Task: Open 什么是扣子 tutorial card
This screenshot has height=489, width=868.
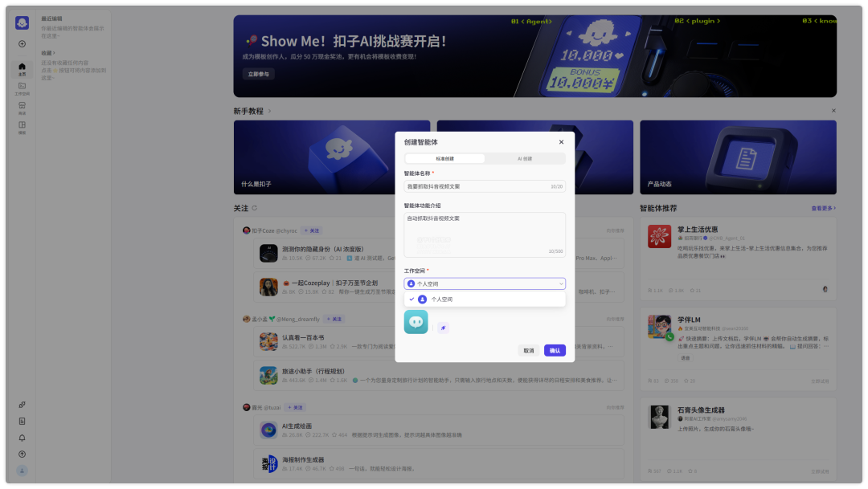Action: click(x=332, y=157)
